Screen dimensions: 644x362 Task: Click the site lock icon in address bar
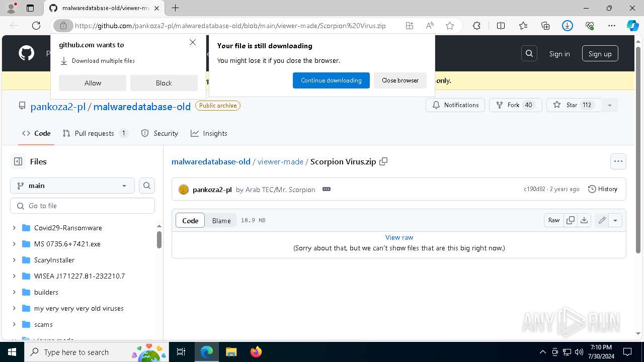pyautogui.click(x=63, y=26)
